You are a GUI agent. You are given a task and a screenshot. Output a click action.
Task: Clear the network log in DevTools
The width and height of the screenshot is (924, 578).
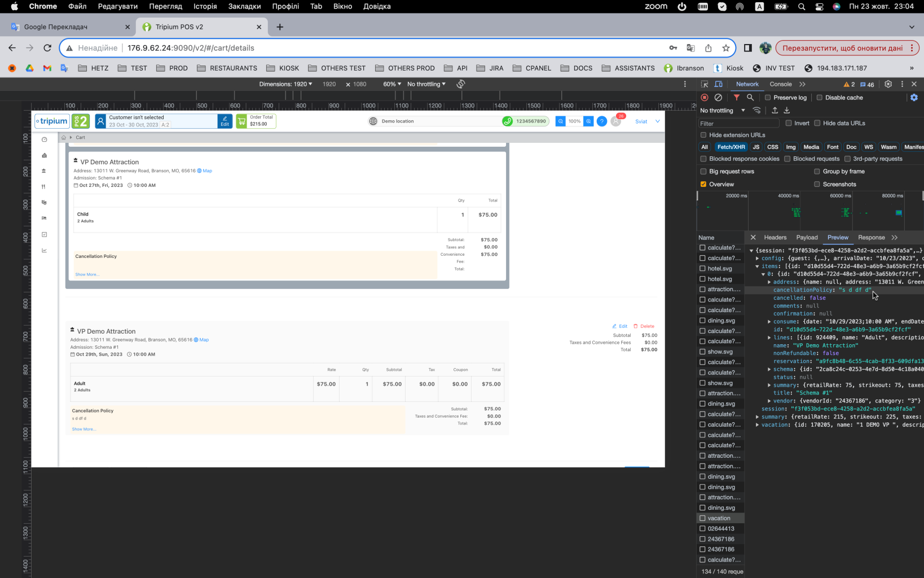pos(718,98)
